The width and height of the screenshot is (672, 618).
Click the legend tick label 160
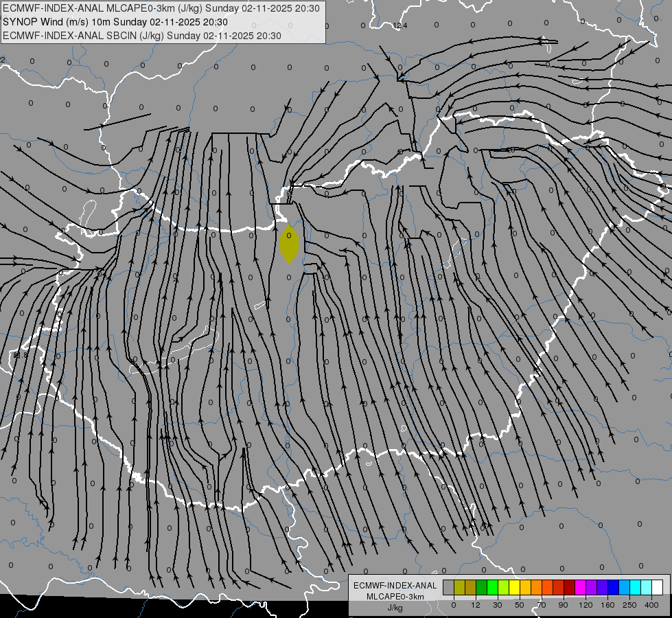[607, 605]
